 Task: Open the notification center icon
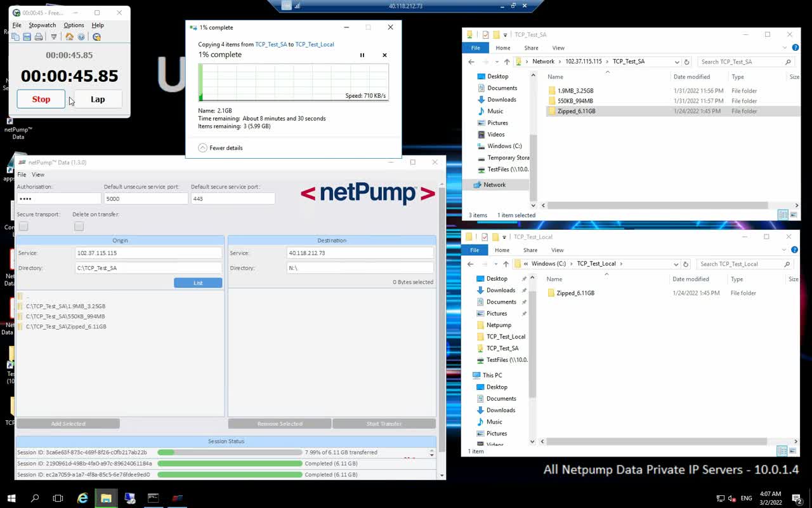[x=796, y=498]
